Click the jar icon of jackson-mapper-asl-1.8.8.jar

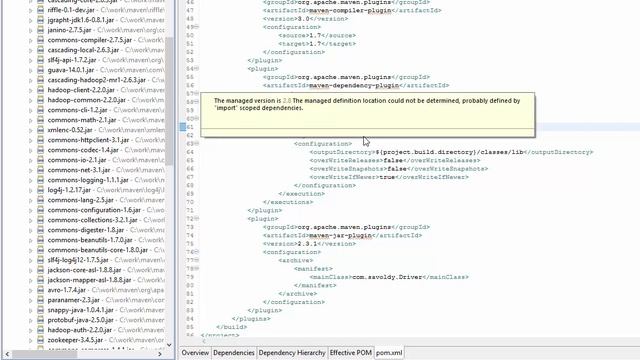pyautogui.click(x=40, y=280)
